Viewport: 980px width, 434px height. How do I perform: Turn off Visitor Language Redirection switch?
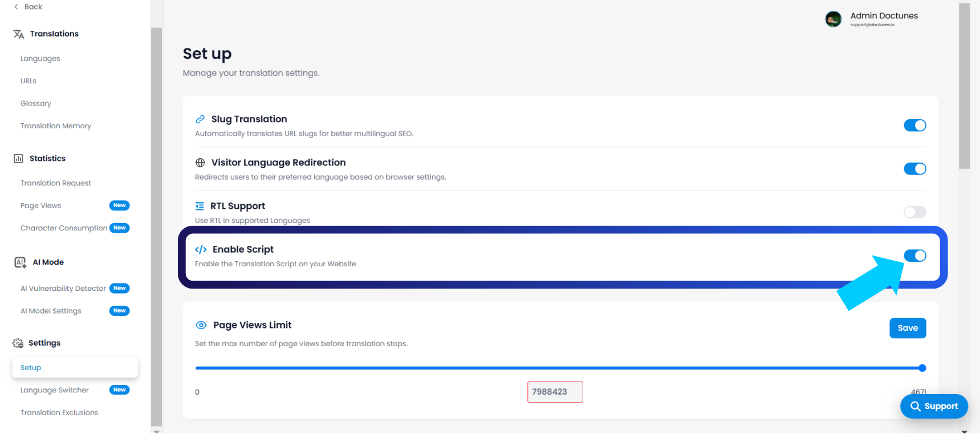click(x=914, y=169)
